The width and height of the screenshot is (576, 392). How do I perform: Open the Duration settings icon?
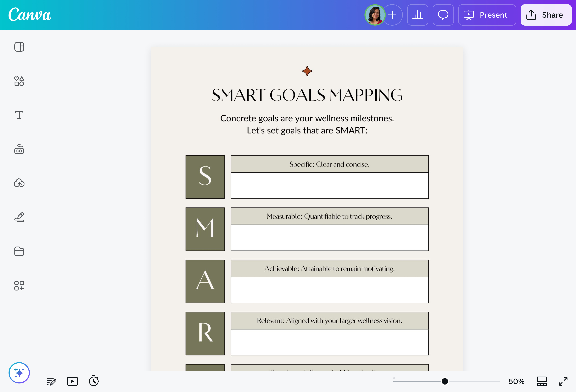point(72,381)
